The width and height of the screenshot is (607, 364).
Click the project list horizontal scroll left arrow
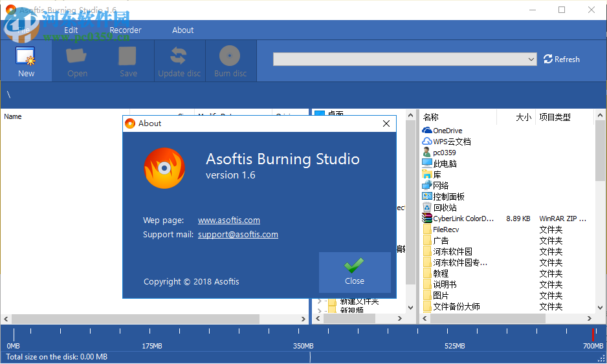pos(6,319)
